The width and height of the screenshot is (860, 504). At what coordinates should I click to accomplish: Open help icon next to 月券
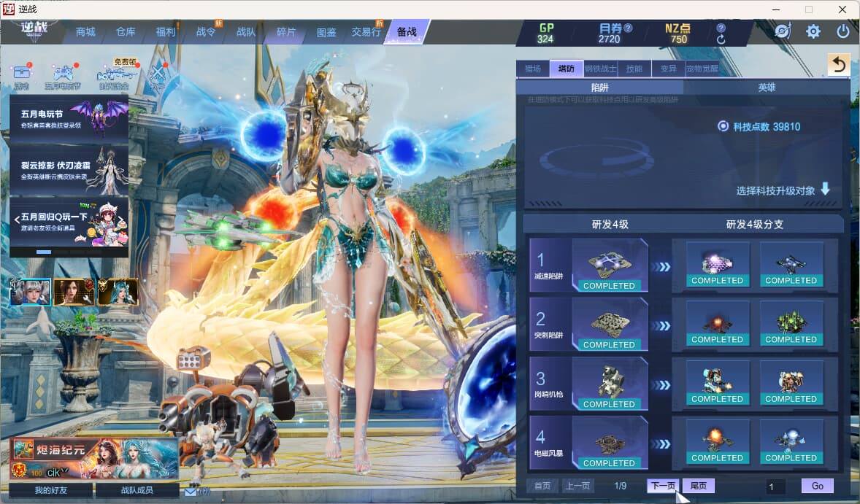[x=628, y=28]
